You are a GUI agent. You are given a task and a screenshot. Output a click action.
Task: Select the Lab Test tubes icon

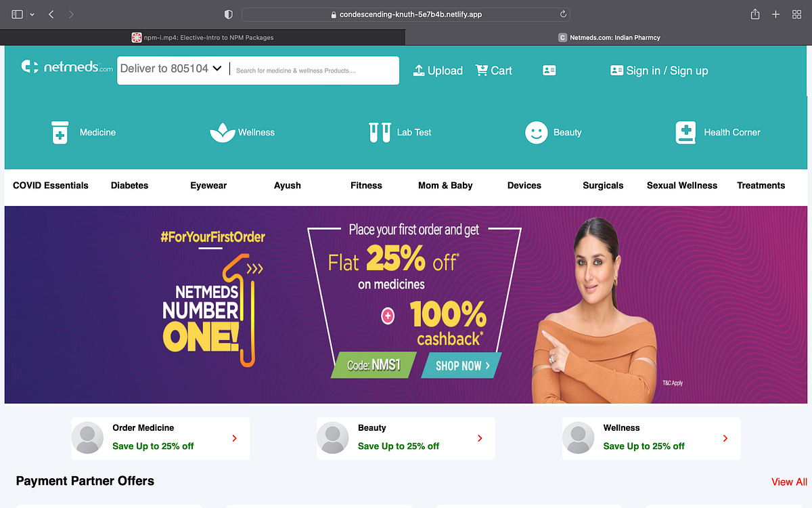click(380, 132)
